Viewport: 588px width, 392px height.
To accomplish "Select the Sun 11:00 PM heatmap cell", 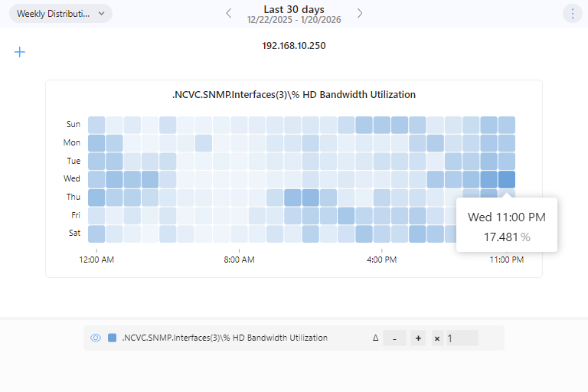I will coord(506,125).
